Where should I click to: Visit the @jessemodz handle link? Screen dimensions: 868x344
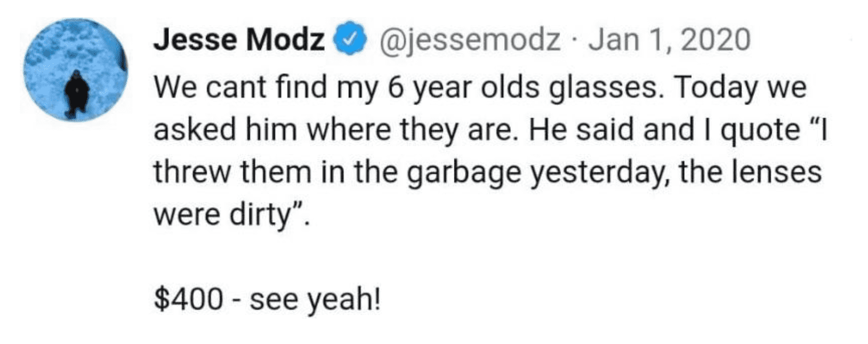(469, 40)
